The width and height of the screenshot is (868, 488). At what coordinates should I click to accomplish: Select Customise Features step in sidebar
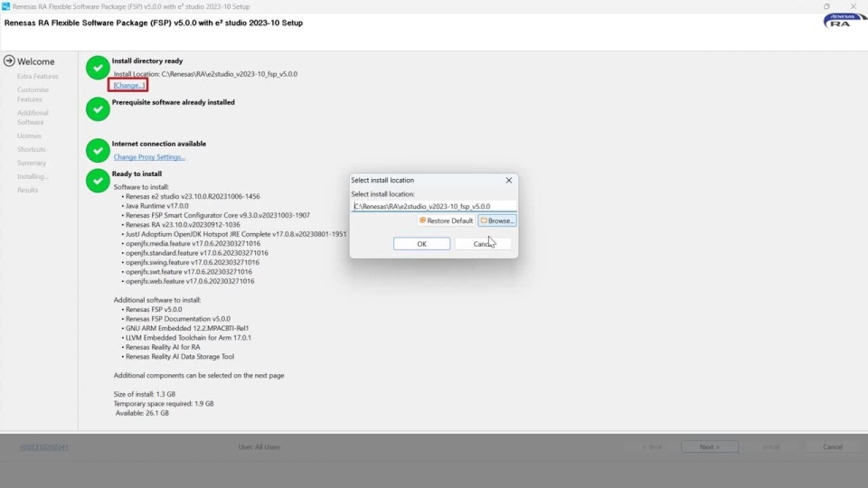tap(33, 95)
